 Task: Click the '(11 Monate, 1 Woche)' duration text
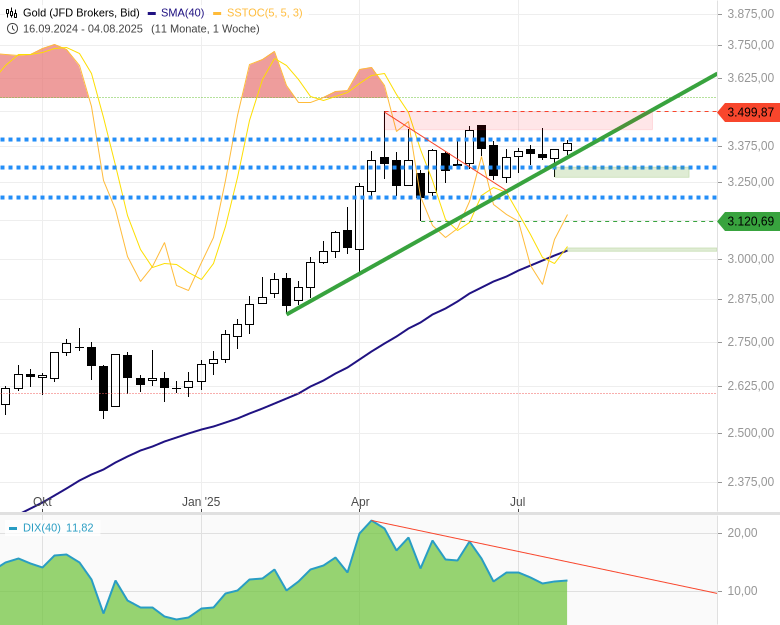coord(205,29)
